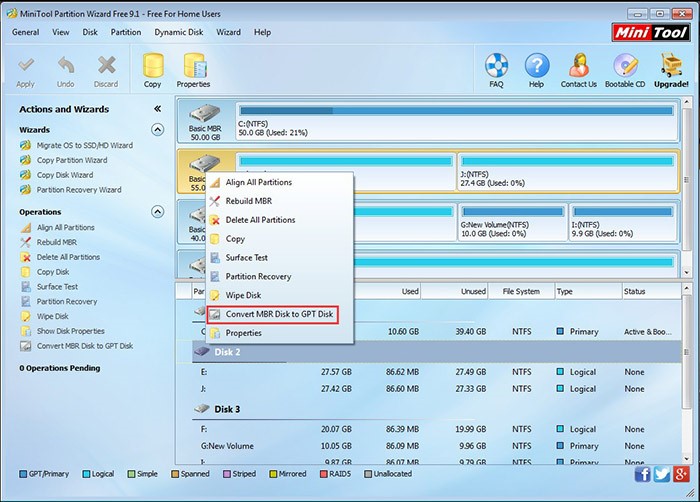700x502 pixels.
Task: Select G:New Volume 10.0 GB partition block
Action: [512, 222]
